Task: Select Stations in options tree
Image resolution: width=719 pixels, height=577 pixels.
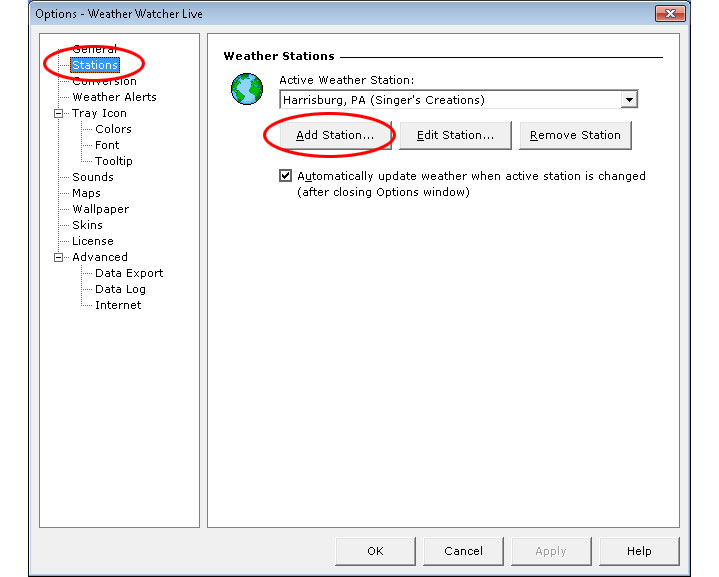Action: (95, 65)
